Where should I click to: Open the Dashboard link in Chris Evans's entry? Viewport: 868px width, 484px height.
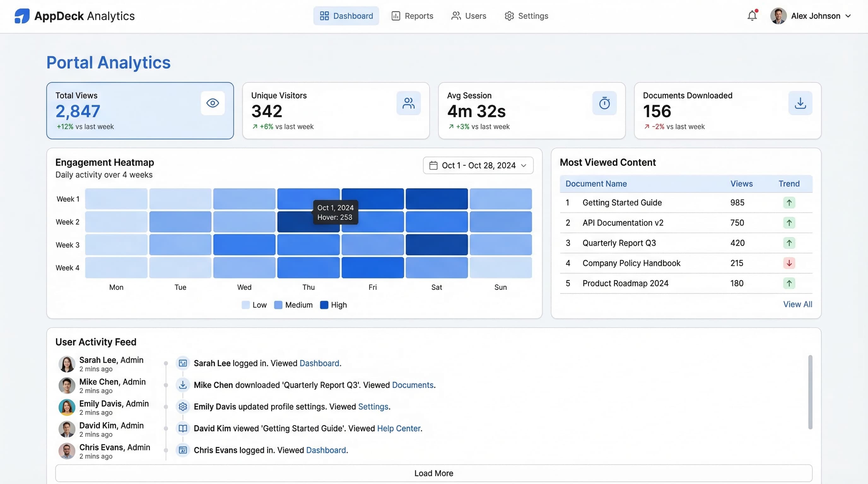point(326,450)
